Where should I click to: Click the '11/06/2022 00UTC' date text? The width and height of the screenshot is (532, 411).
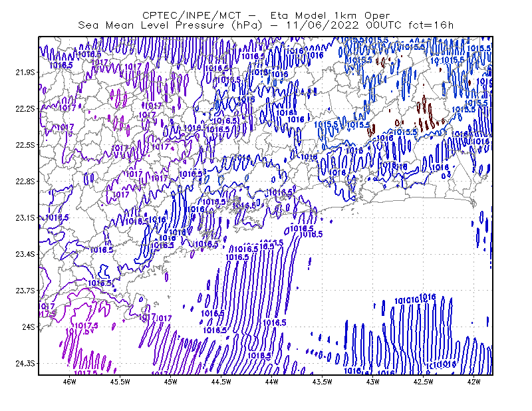[x=344, y=25]
